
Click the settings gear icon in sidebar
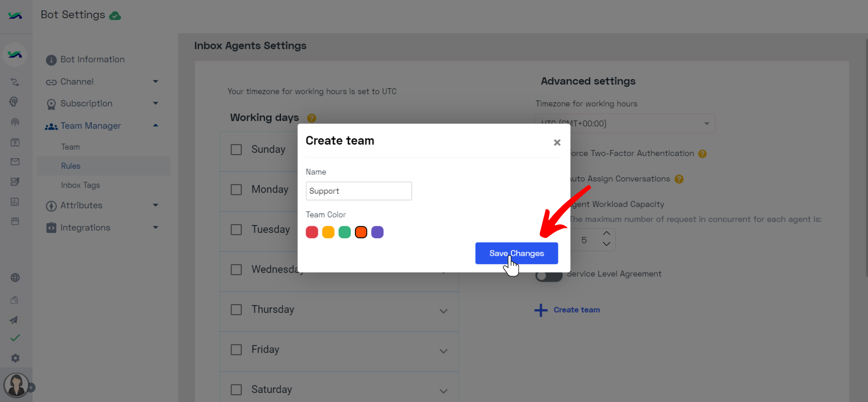point(15,358)
